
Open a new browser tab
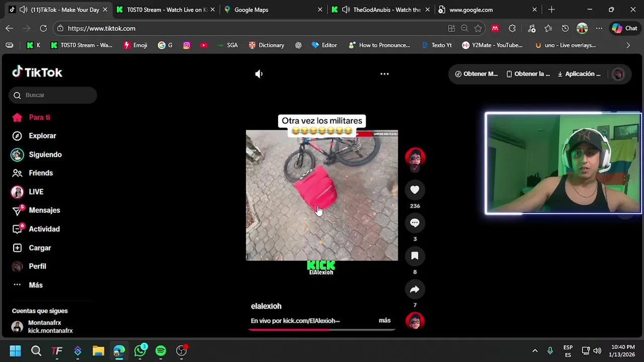pyautogui.click(x=551, y=10)
